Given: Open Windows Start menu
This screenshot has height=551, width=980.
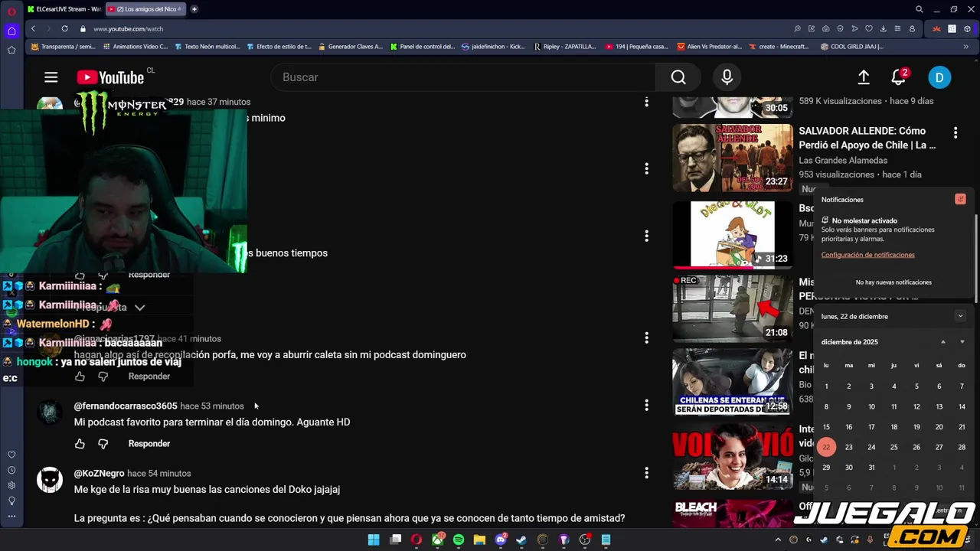Looking at the screenshot, I should point(374,540).
